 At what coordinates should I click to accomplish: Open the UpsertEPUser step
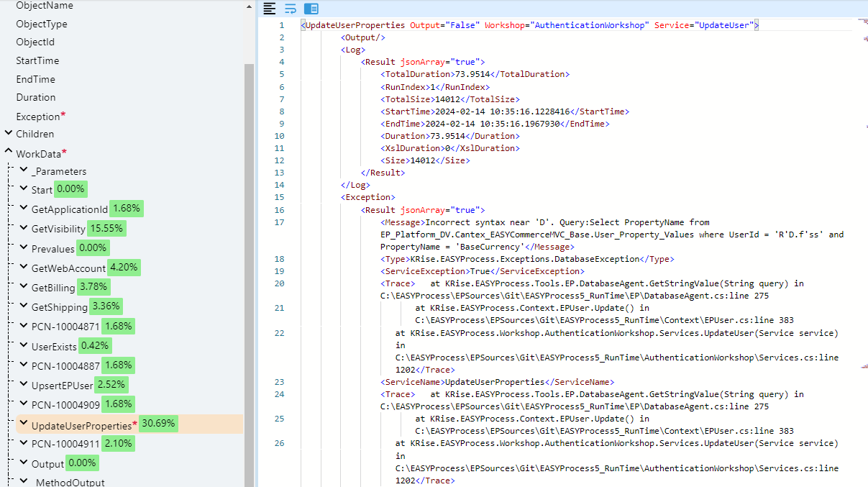(x=63, y=386)
